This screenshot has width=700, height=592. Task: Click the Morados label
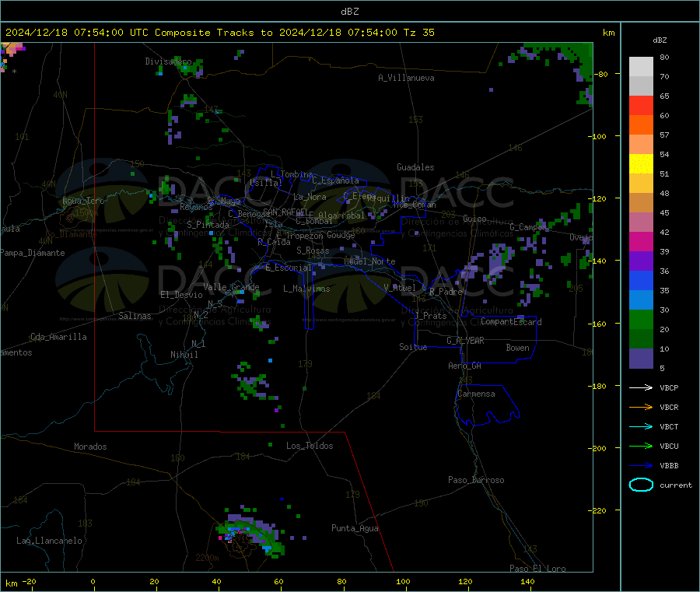coord(90,447)
